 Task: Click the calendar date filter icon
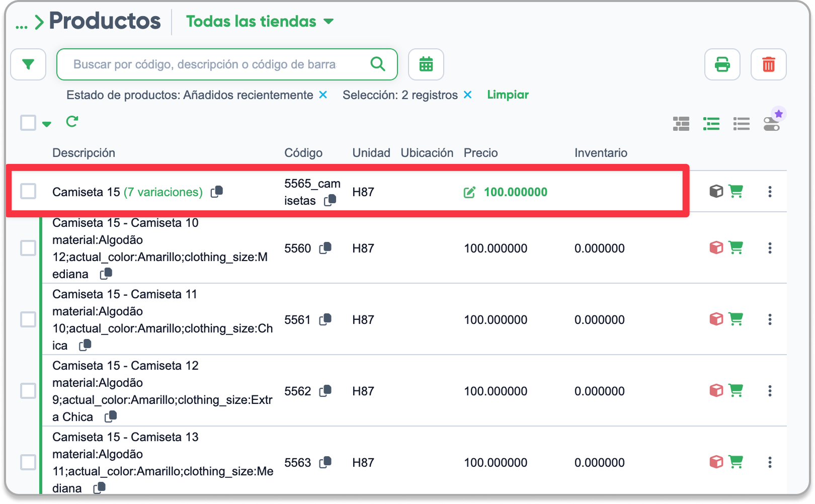click(426, 64)
